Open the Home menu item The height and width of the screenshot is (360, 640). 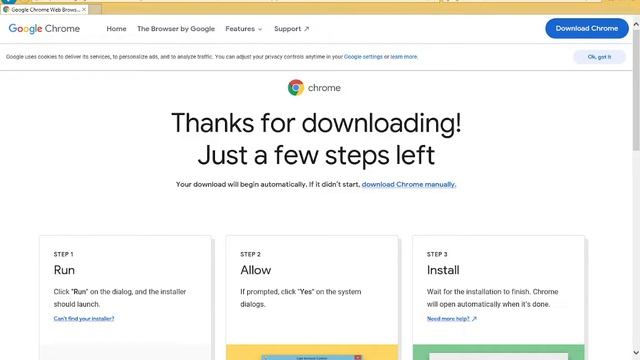[116, 29]
